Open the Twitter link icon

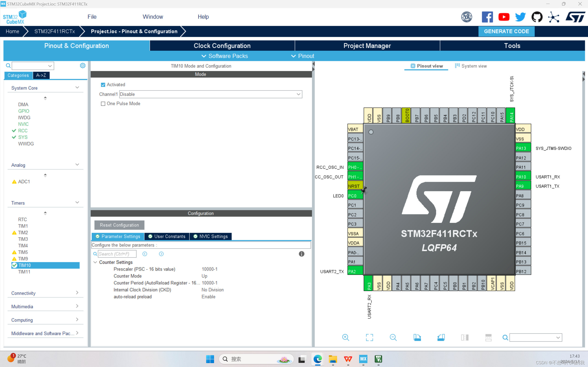pos(520,17)
